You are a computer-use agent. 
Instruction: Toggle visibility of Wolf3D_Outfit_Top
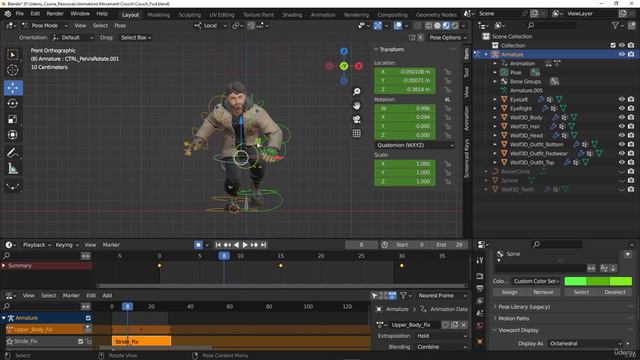[622, 162]
